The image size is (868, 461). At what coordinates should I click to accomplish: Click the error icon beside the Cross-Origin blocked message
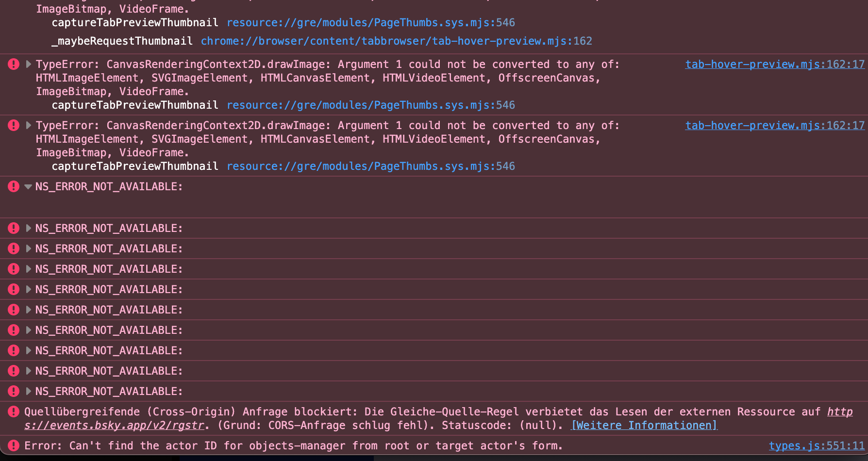click(x=14, y=412)
